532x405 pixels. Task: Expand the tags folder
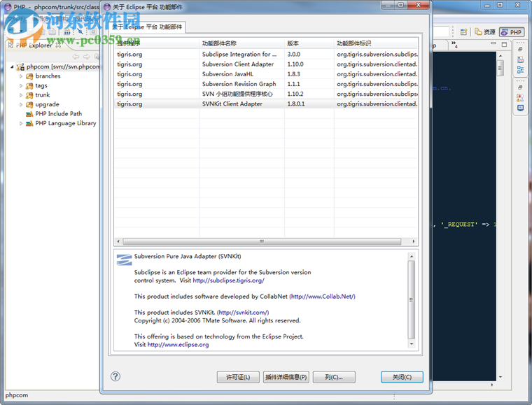click(21, 86)
